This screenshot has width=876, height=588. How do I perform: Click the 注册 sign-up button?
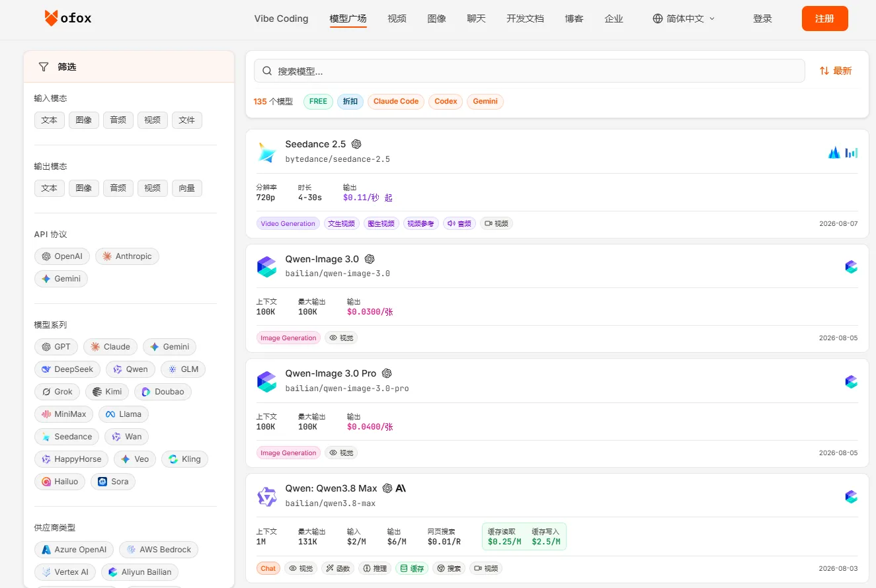825,18
